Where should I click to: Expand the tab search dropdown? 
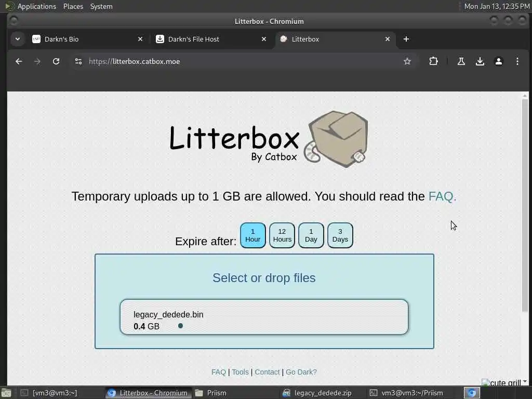(x=18, y=39)
